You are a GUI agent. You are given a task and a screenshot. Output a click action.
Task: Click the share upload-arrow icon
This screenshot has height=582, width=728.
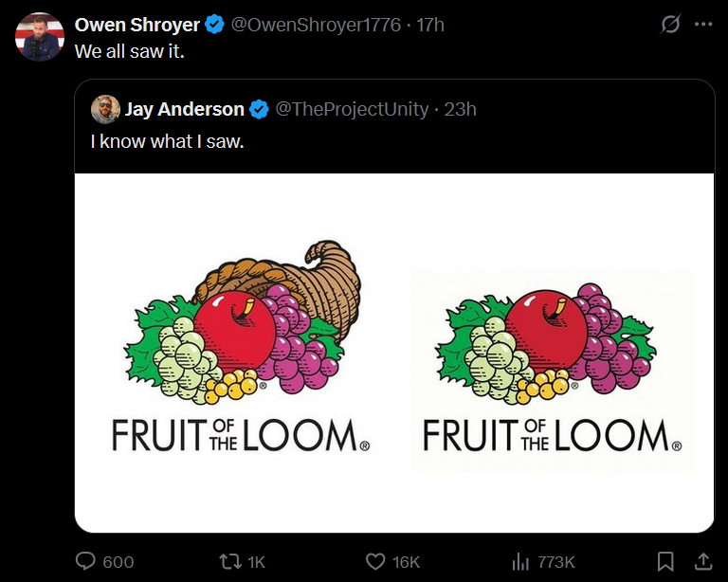click(702, 561)
